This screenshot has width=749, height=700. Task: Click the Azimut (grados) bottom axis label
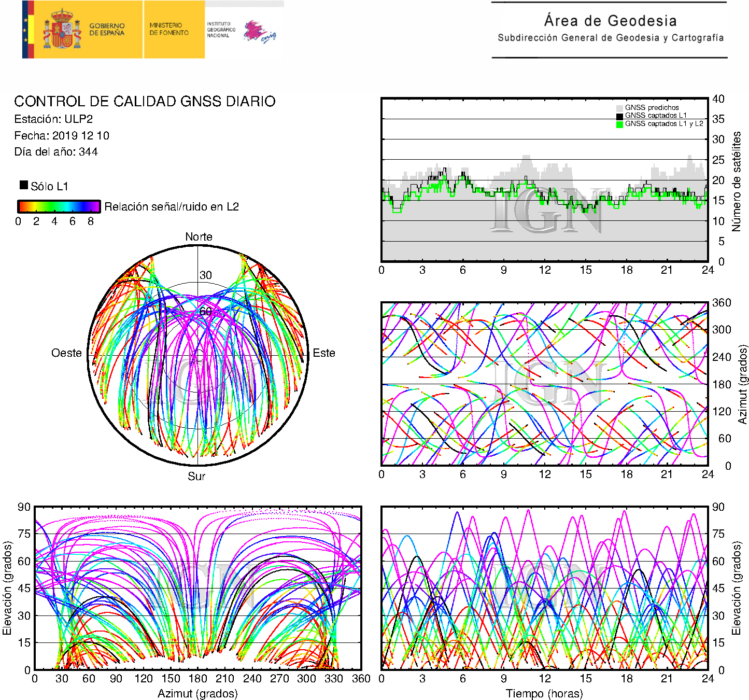pyautogui.click(x=197, y=693)
